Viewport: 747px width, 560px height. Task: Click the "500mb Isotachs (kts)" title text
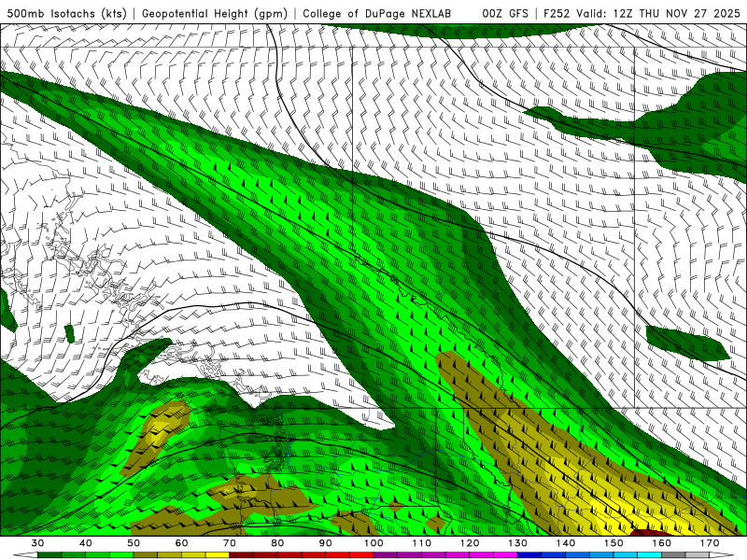tap(66, 14)
